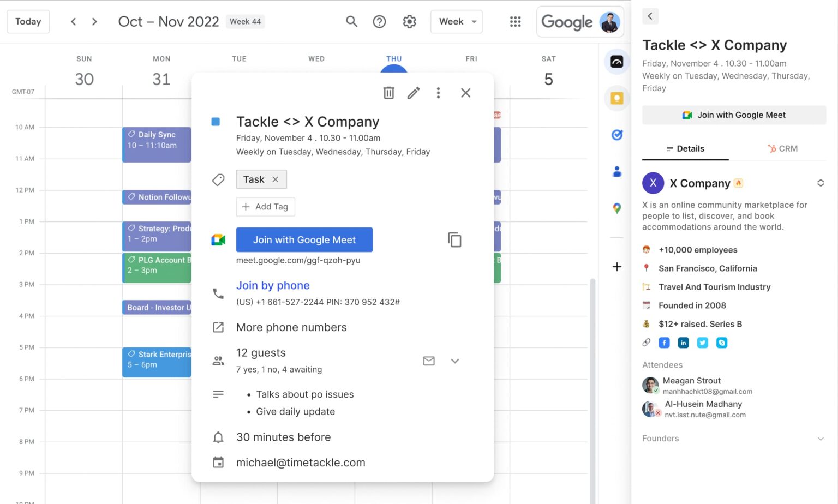This screenshot has width=838, height=504.
Task: Open the Notion Followup event
Action: coord(157,197)
